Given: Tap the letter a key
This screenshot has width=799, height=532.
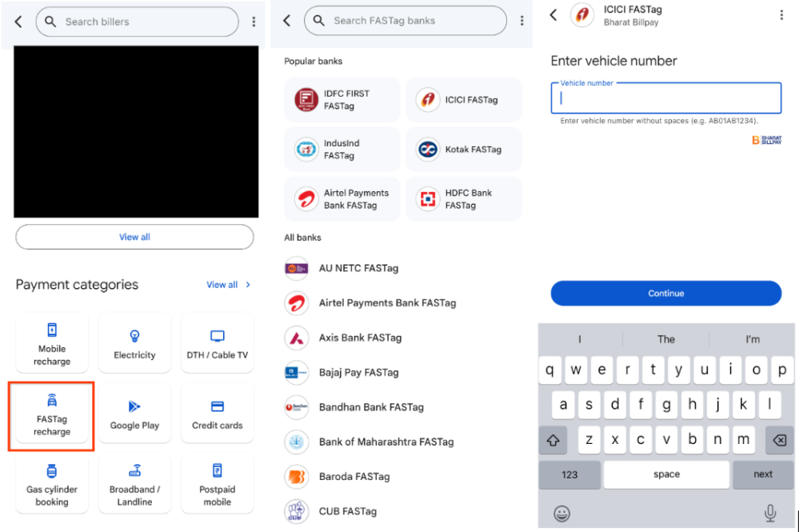Looking at the screenshot, I should coord(563,405).
